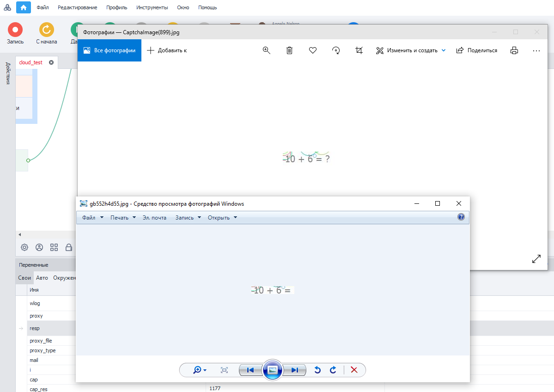Click the profile icon below canvas
Screen dimensions: 554x392
pos(39,247)
